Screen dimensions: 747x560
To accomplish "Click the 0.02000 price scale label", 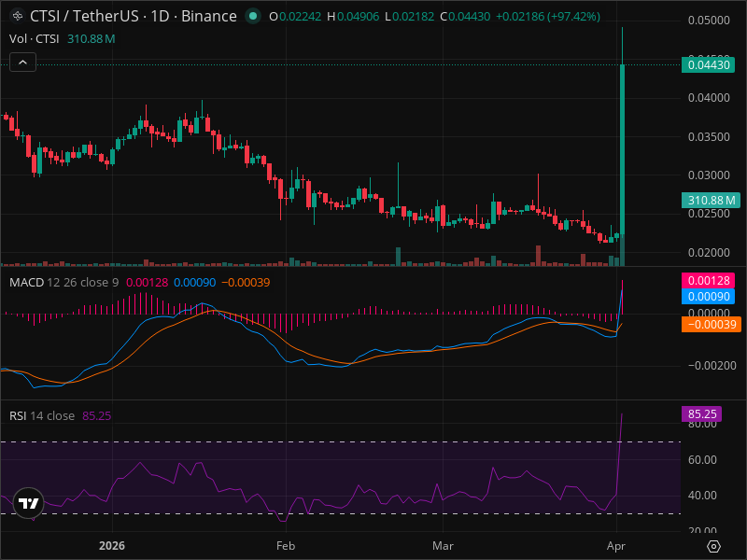I will [709, 252].
